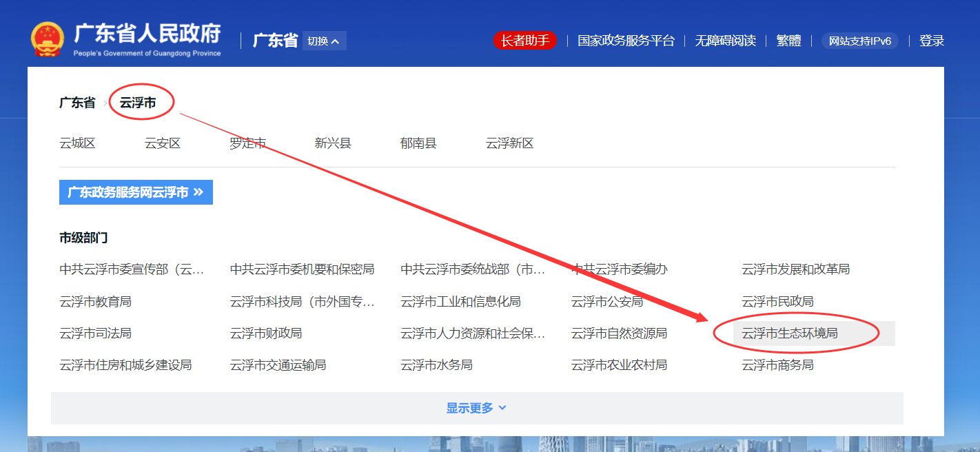Switch to 繁體 traditional Chinese
Screen dimensions: 980x452
[x=788, y=41]
